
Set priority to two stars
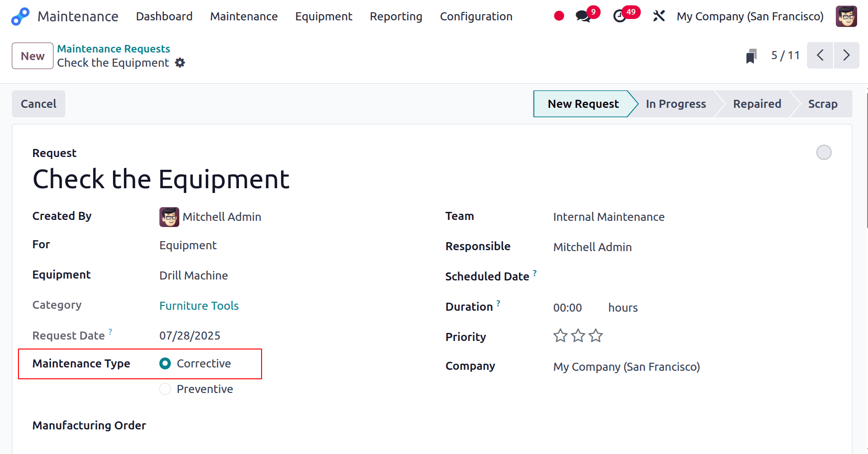pyautogui.click(x=578, y=336)
